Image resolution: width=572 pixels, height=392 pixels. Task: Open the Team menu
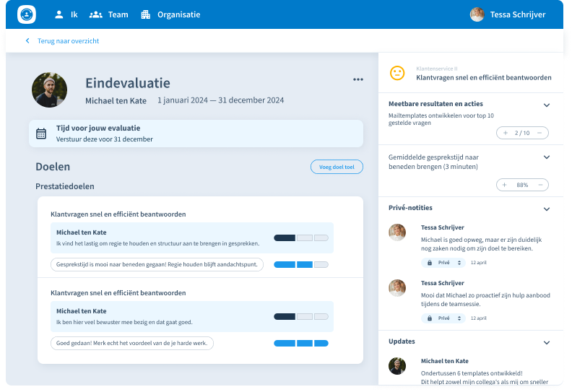pos(109,14)
